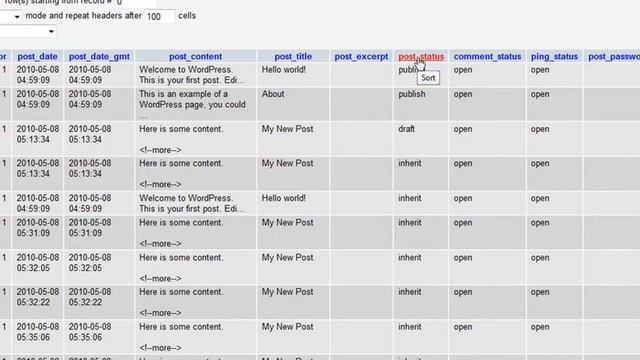The image size is (640, 360).
Task: Sort by post_password column header
Action: (x=614, y=56)
